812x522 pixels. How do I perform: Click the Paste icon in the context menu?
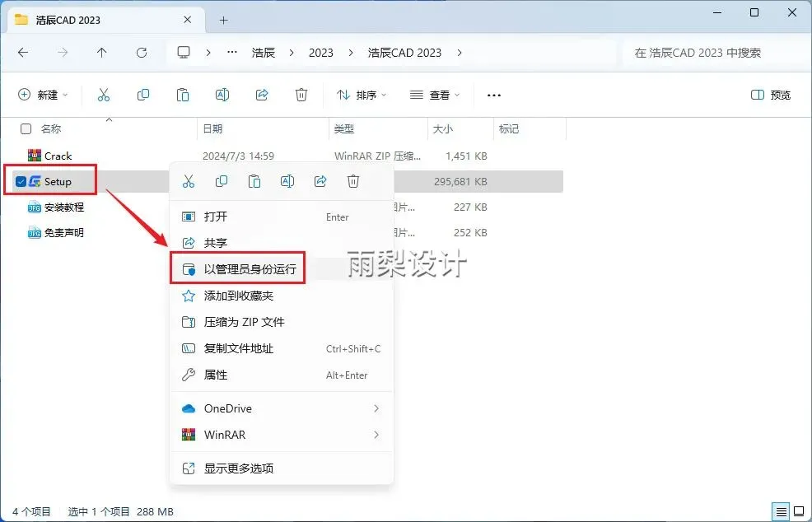coord(254,181)
